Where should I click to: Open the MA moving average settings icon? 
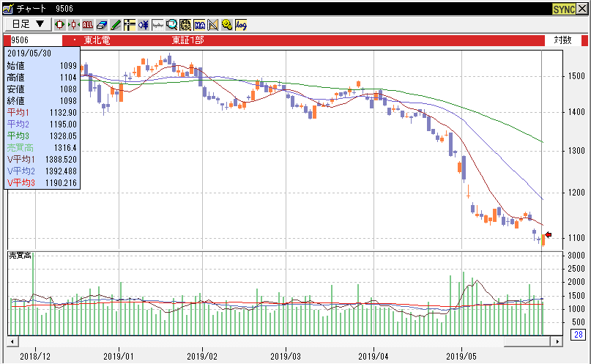199,24
